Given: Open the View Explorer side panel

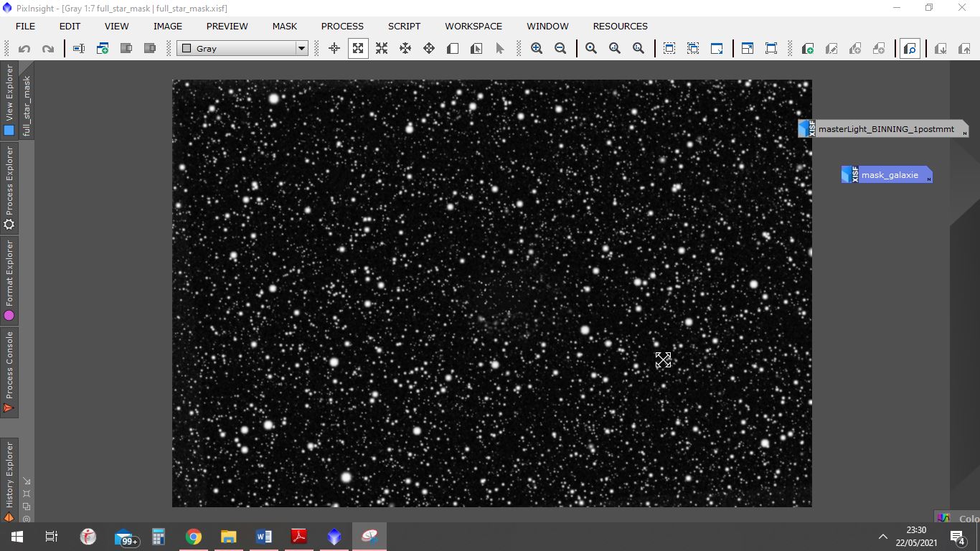Looking at the screenshot, I should (9, 100).
